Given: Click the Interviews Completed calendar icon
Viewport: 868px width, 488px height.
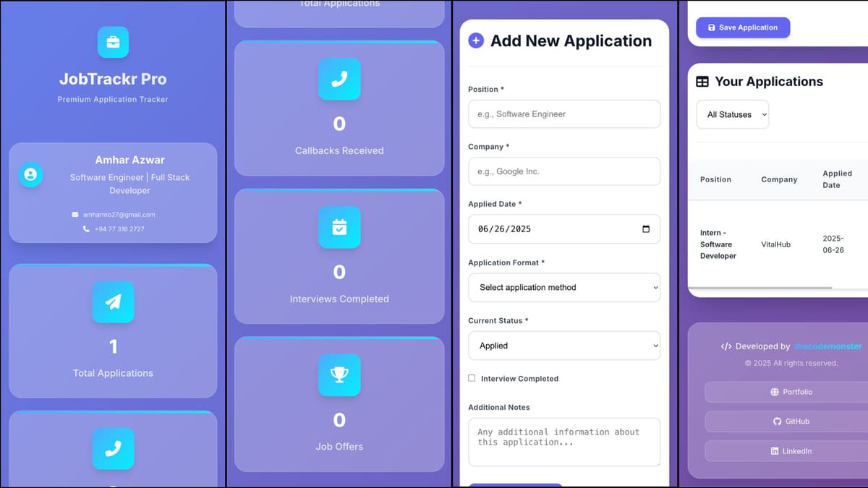Looking at the screenshot, I should [x=339, y=228].
